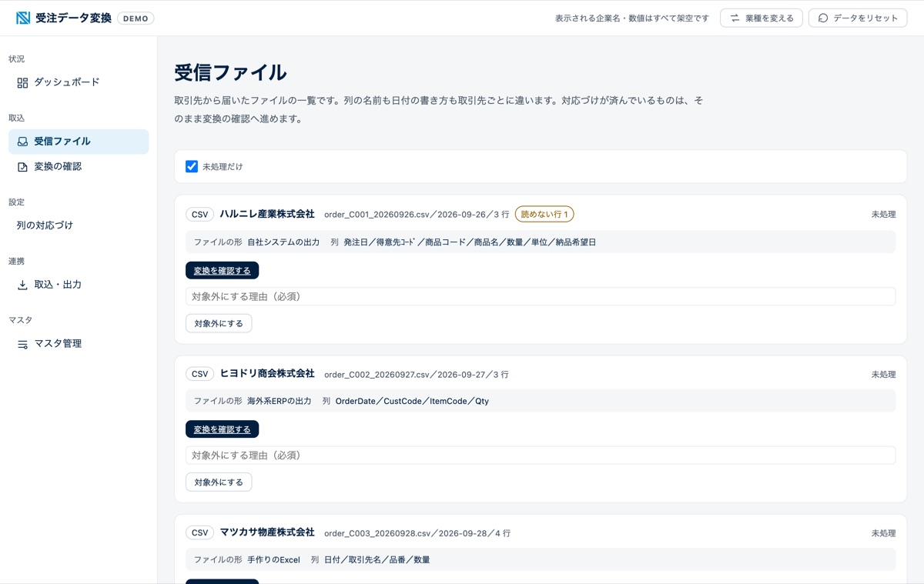Click 未処理 status on ヒヨドリ商会 card
This screenshot has width=924, height=584.
(x=883, y=375)
